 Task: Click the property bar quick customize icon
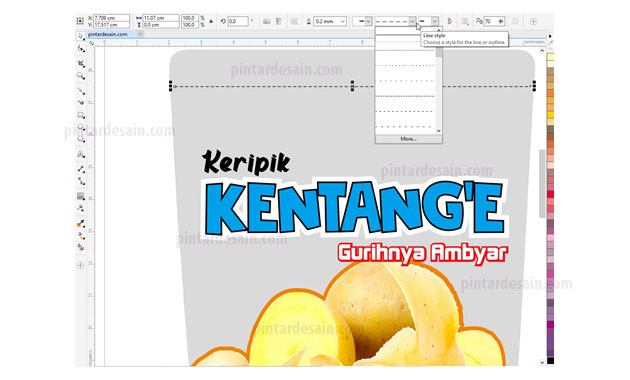(534, 21)
